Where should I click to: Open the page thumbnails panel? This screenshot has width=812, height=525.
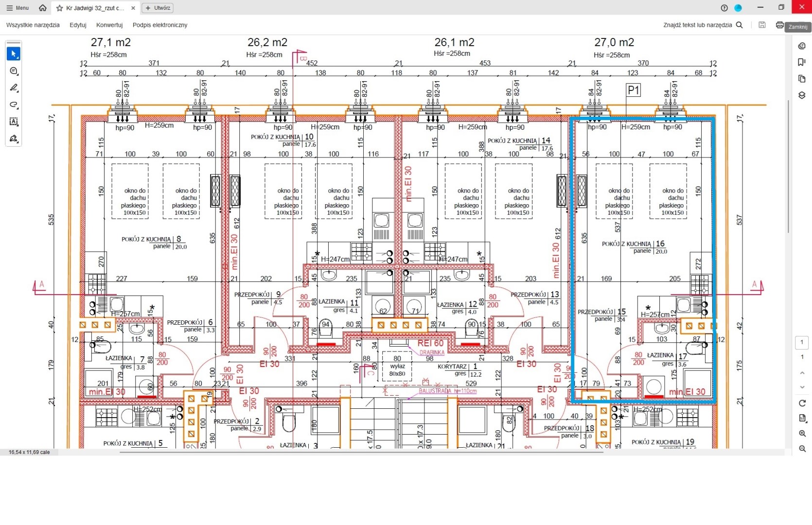click(802, 79)
